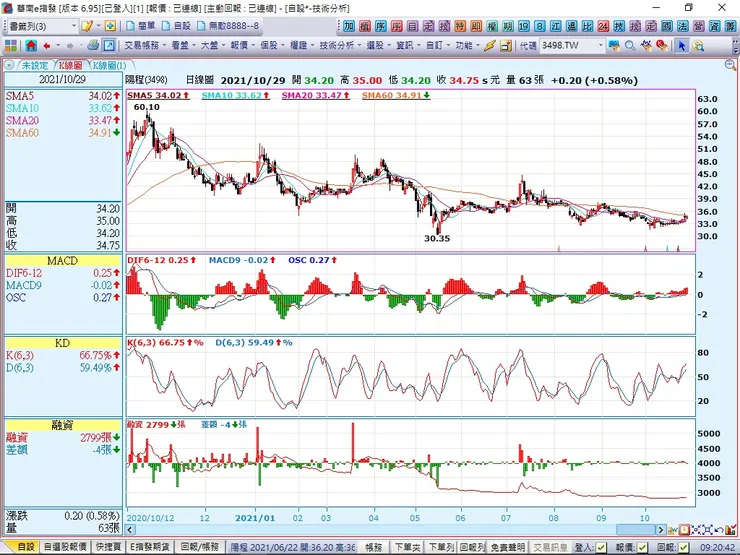Click the magnifier search icon by the code field

(x=630, y=46)
